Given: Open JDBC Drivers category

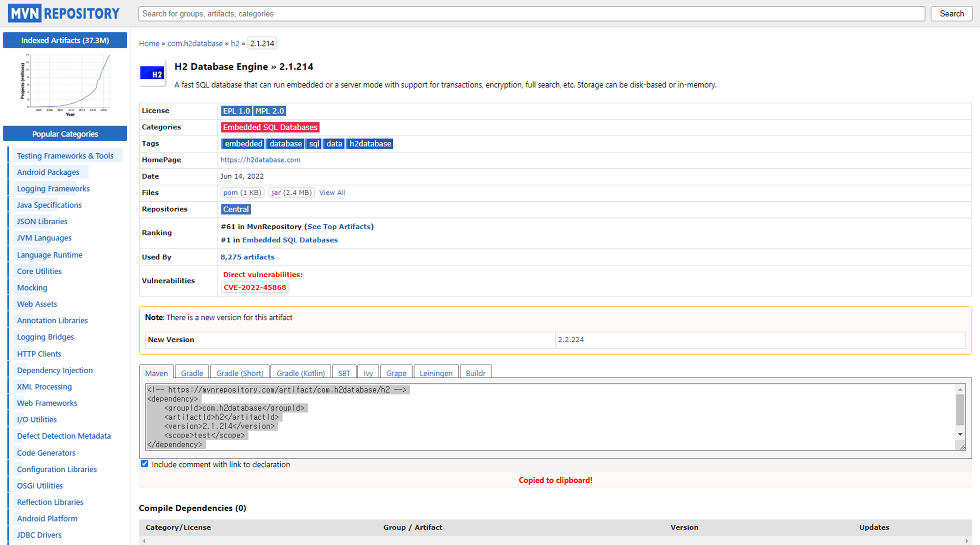Looking at the screenshot, I should tap(39, 535).
